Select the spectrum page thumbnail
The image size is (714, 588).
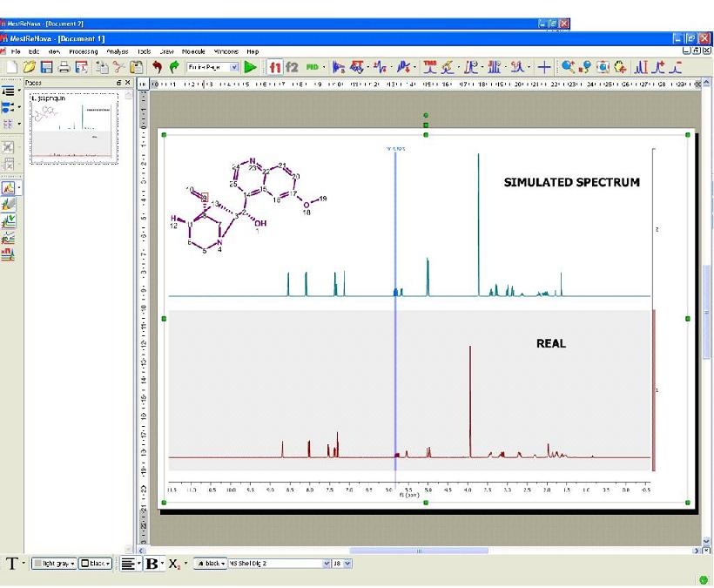74,129
